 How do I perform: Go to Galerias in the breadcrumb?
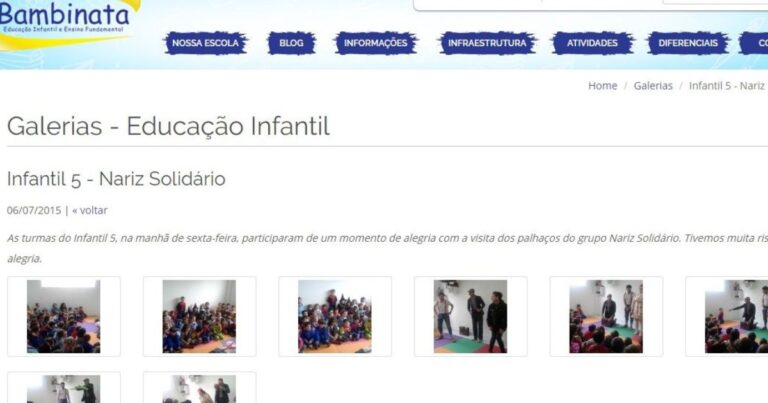(653, 86)
